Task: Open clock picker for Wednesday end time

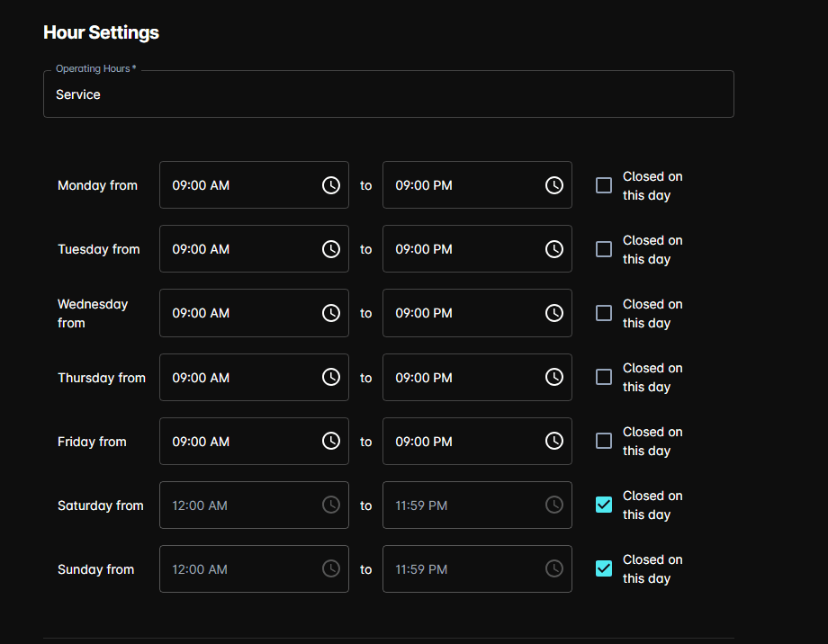Action: [553, 313]
